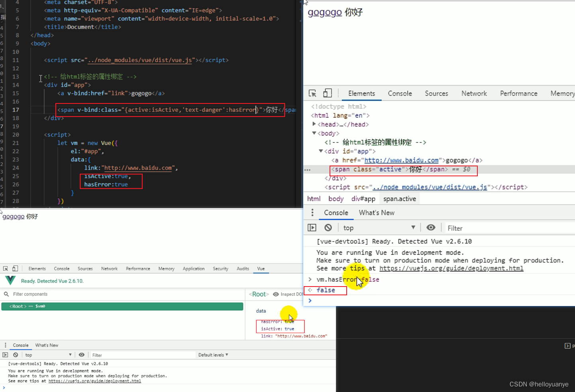575x392 pixels.
Task: Open the three-dot DevTools customize menu icon
Action: 312,213
